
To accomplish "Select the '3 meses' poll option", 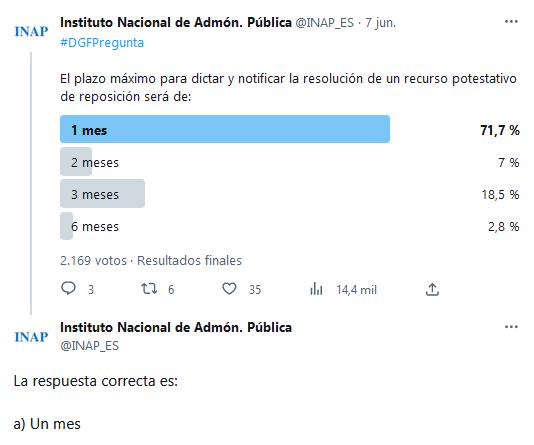I will pos(289,194).
